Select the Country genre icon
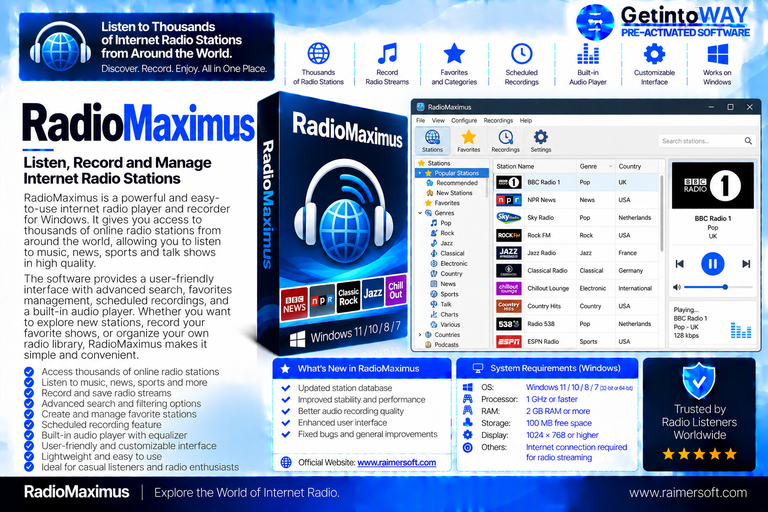The image size is (768, 512). coord(433,274)
